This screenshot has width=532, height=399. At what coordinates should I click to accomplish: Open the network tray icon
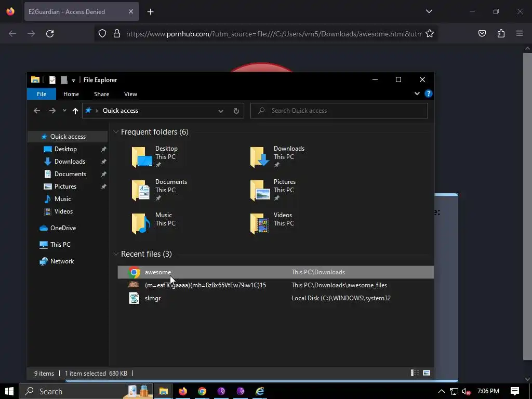tap(454, 391)
